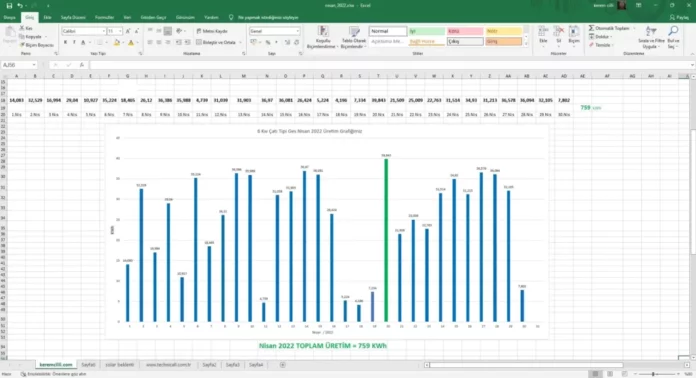Open the Name Box dropdown arrow
The image size is (696, 378).
(34, 65)
